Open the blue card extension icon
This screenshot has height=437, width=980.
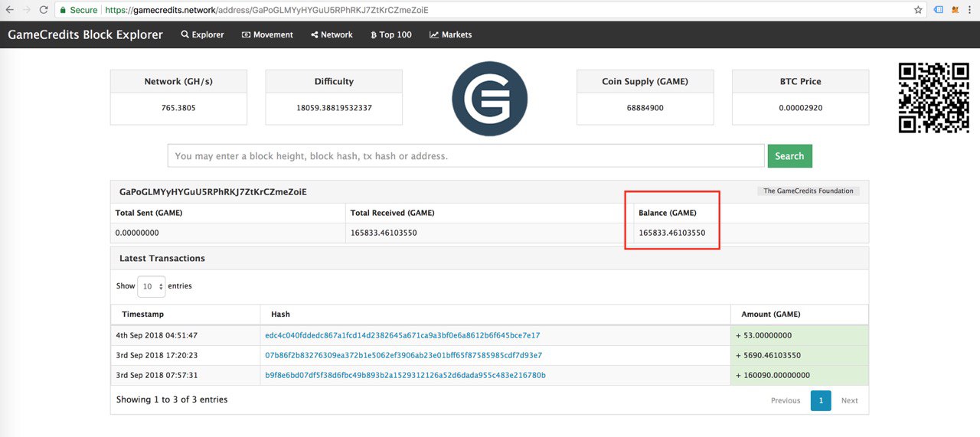pos(939,10)
